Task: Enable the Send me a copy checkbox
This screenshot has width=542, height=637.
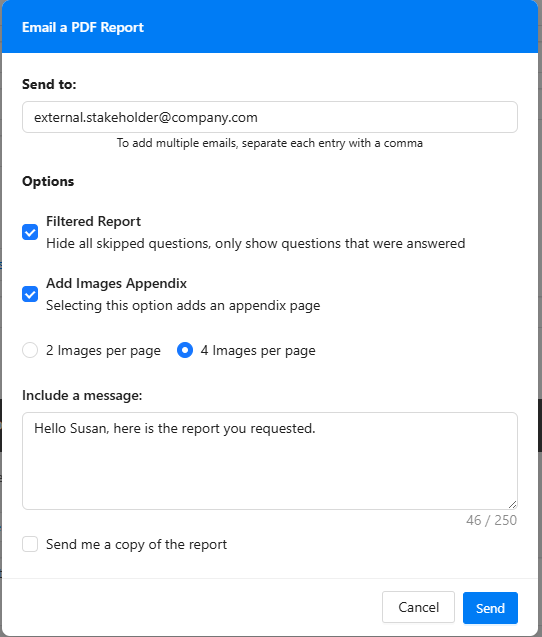Action: pyautogui.click(x=30, y=544)
